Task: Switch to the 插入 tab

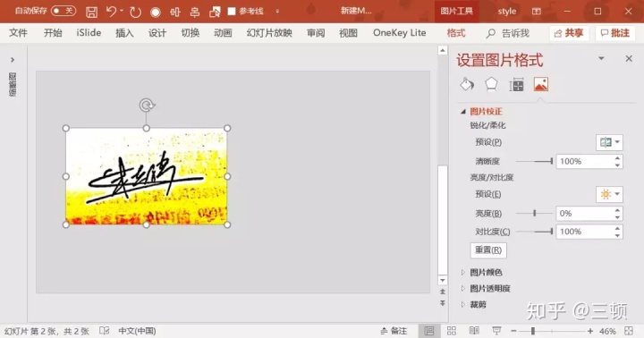Action: click(x=124, y=33)
